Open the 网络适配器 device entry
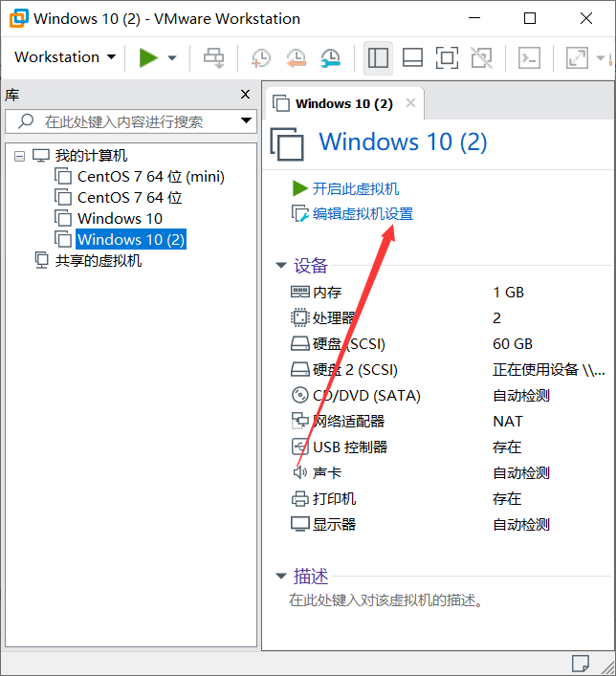Screen dimensions: 616x676 (x=348, y=422)
